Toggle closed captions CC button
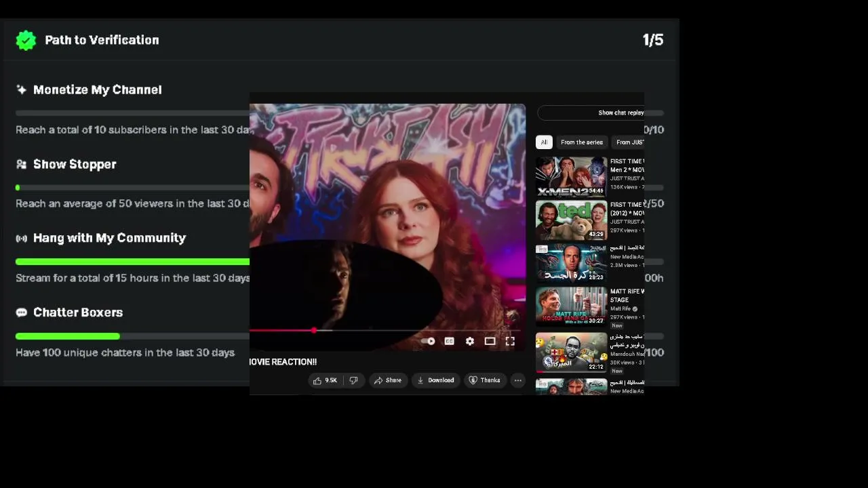 point(449,341)
